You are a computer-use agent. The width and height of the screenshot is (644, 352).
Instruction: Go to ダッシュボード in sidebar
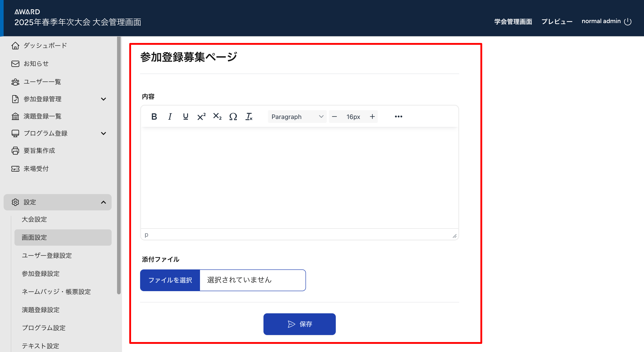pos(45,45)
